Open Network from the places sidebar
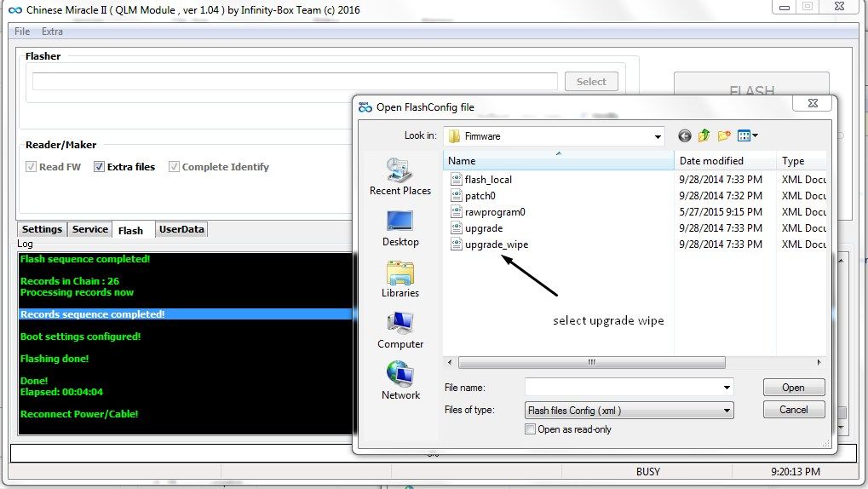The width and height of the screenshot is (868, 489). coord(400,381)
